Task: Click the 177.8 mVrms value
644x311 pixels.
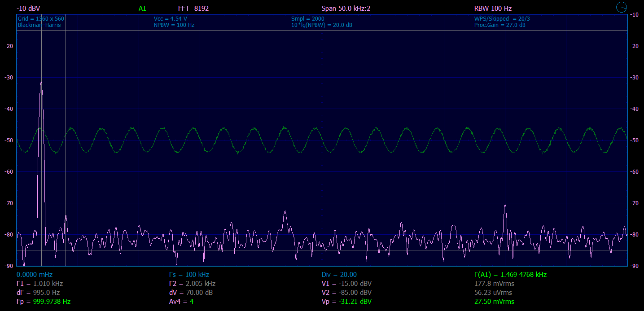Action: pos(494,284)
